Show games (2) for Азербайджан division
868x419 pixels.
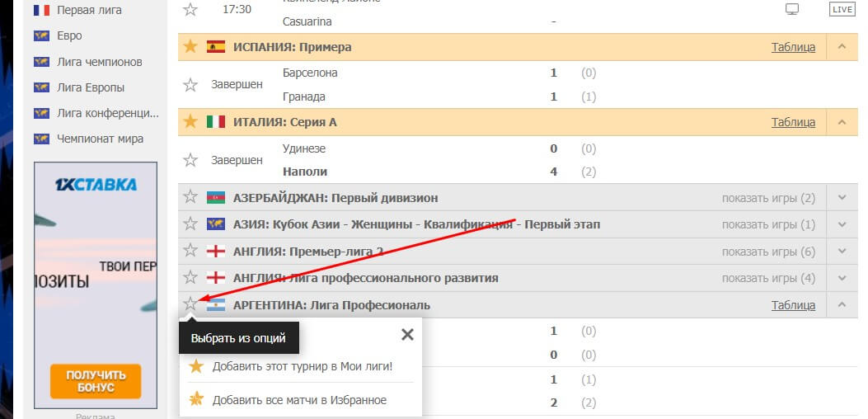click(x=768, y=198)
